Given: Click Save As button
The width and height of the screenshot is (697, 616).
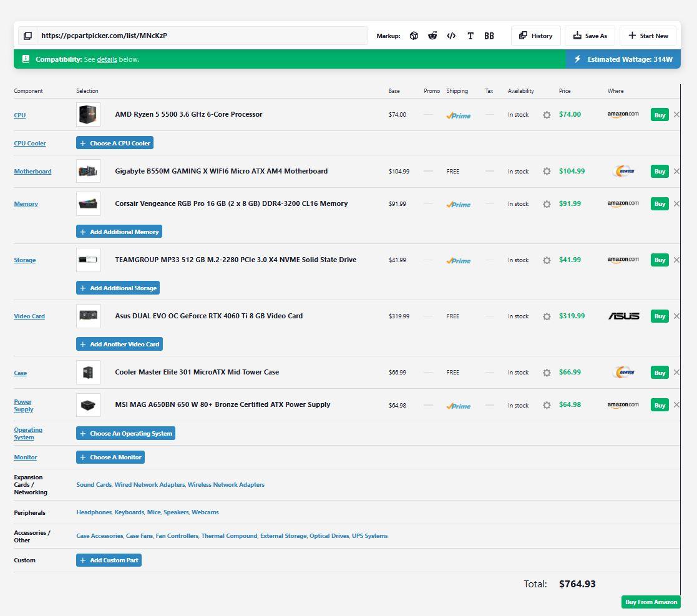Looking at the screenshot, I should (590, 36).
